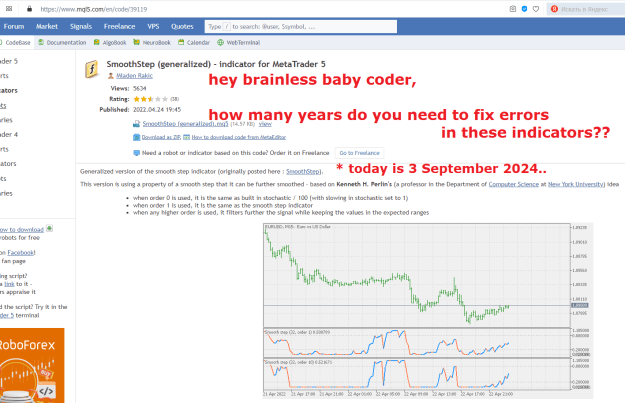Open the original SmoothStep link
Screen dimensions: 625x403
pos(303,171)
